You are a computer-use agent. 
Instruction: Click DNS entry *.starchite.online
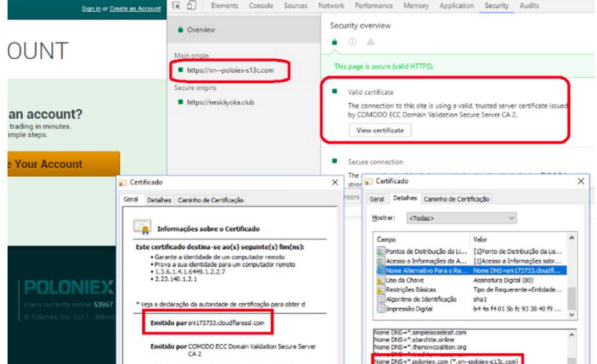(x=414, y=340)
